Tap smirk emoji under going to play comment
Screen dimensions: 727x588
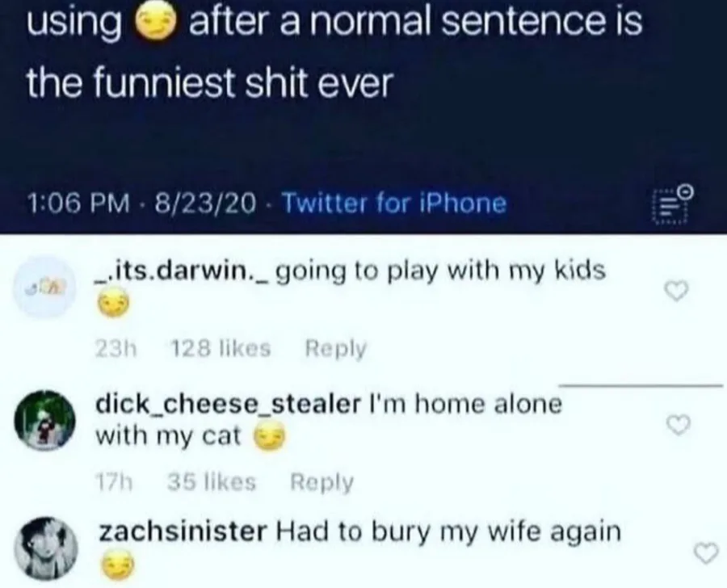(112, 305)
